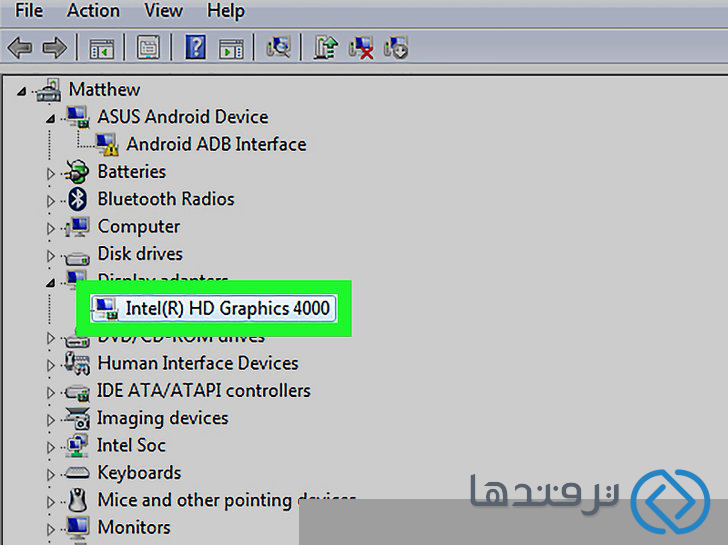The height and width of the screenshot is (545, 728).
Task: Click the Disk drives icon
Action: coord(77,257)
